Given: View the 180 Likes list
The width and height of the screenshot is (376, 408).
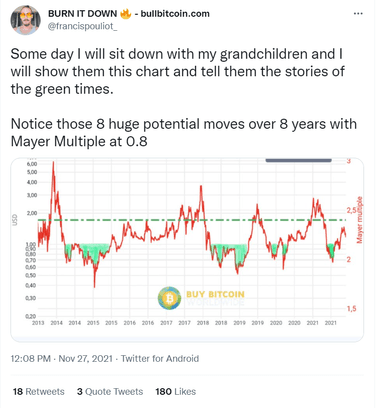Looking at the screenshot, I should [176, 391].
